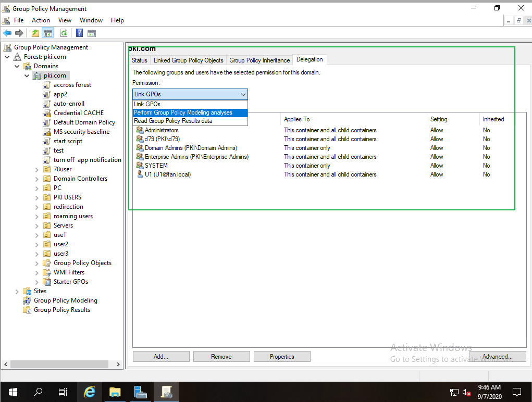
Task: Collapse the Domains node
Action: coord(17,66)
